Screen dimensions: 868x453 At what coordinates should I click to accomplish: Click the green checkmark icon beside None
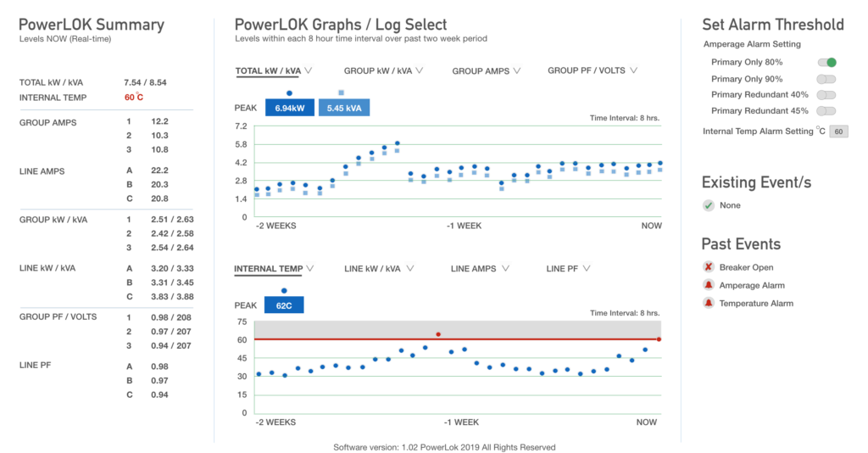[708, 205]
